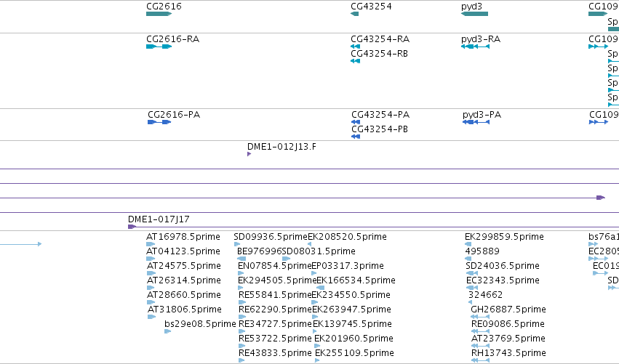619x364 pixels.
Task: Click the DME1-017J17 label
Action: 159,219
